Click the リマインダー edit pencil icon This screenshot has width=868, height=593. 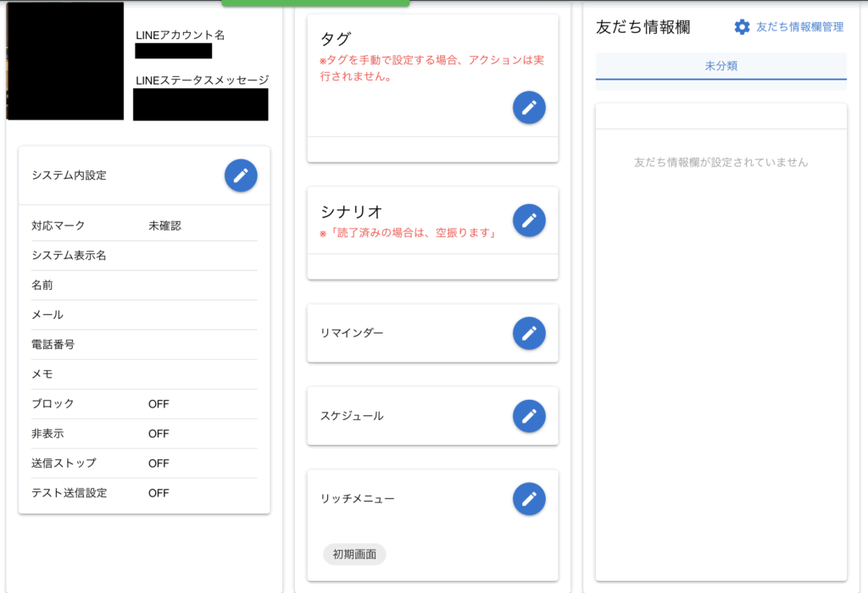pos(529,334)
